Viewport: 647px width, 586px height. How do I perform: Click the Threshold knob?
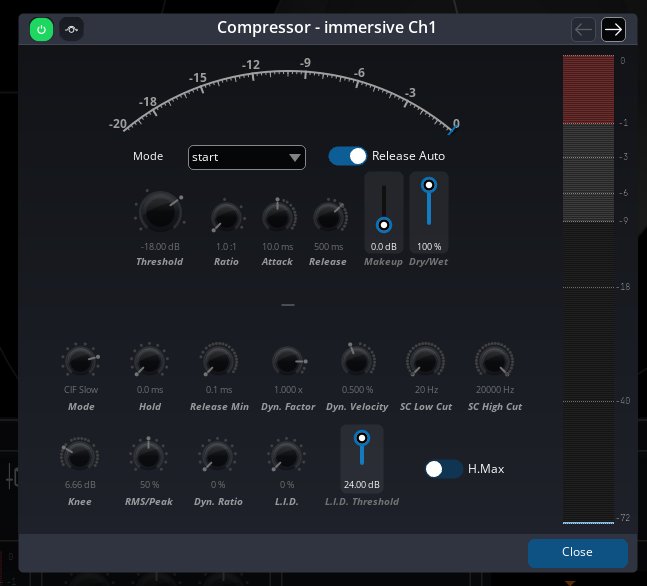(159, 212)
